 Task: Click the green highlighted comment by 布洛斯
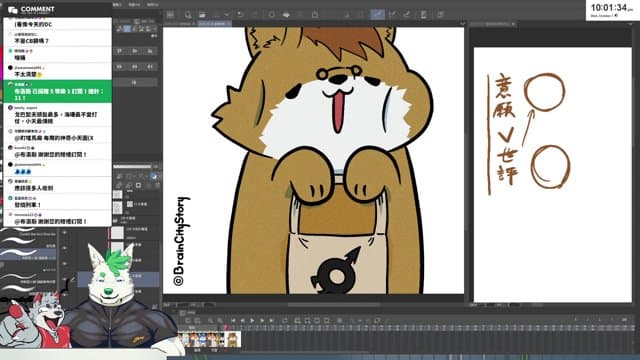pos(57,91)
